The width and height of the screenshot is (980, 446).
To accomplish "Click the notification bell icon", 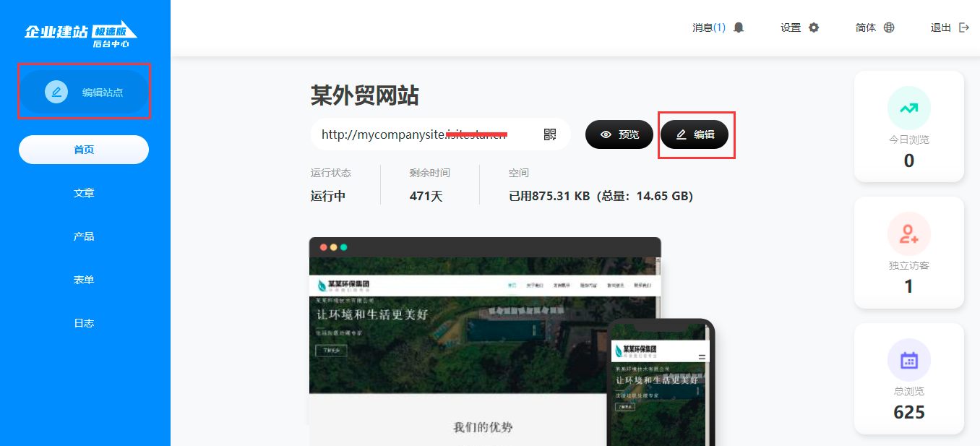I will click(x=739, y=27).
